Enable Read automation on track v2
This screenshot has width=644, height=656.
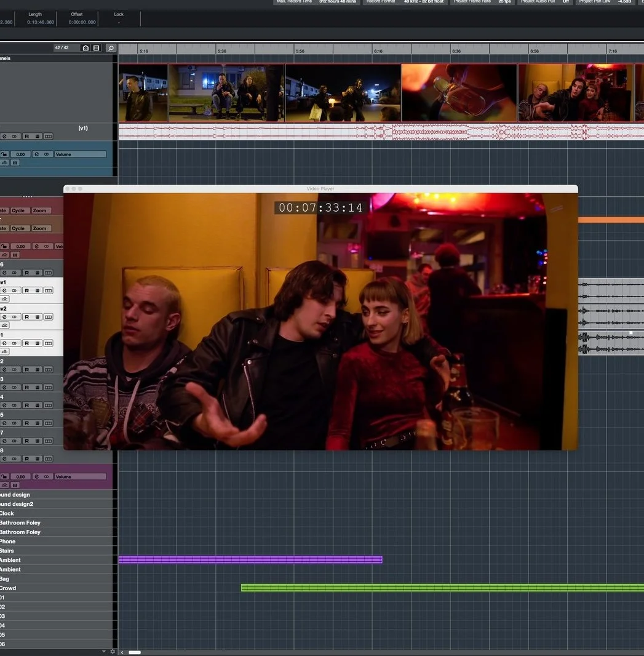(27, 317)
